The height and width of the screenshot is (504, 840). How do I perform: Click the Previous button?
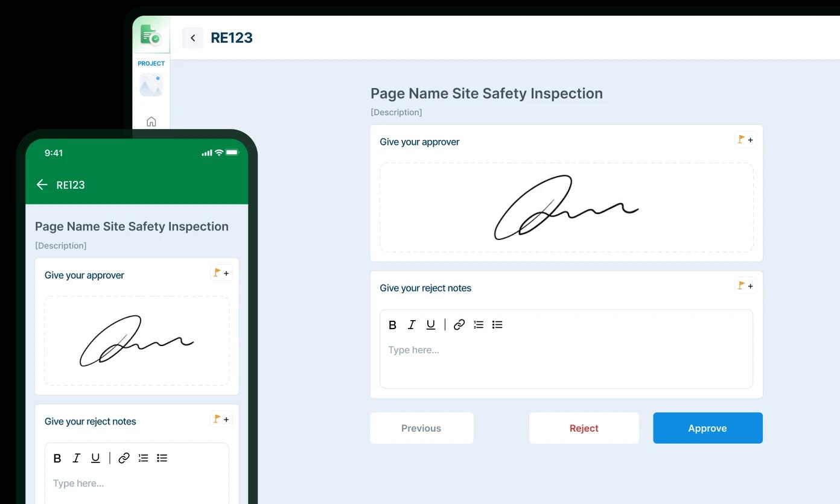tap(421, 428)
